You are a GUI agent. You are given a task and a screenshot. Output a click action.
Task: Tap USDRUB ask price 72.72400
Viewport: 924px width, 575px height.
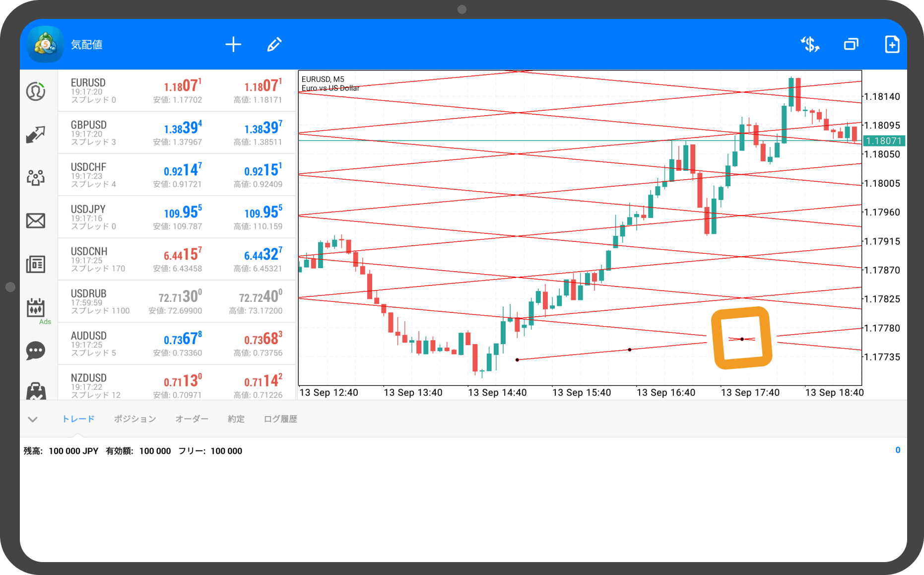click(x=261, y=296)
